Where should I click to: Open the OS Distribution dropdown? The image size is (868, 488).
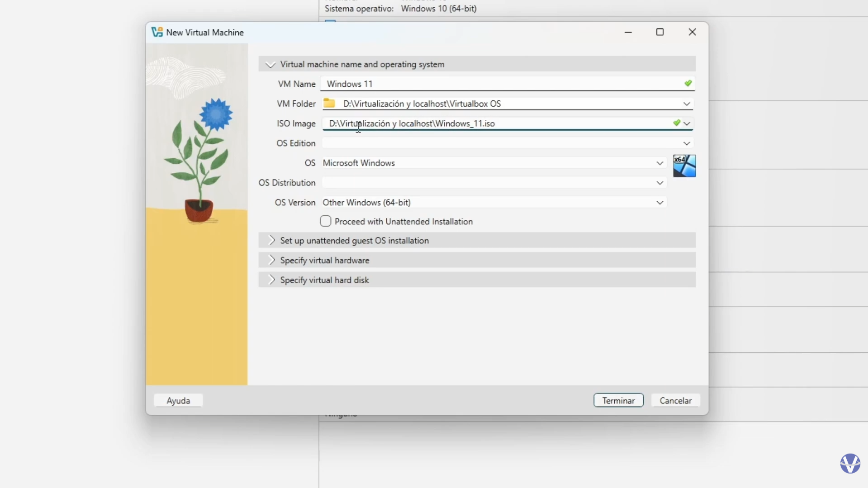(660, 183)
